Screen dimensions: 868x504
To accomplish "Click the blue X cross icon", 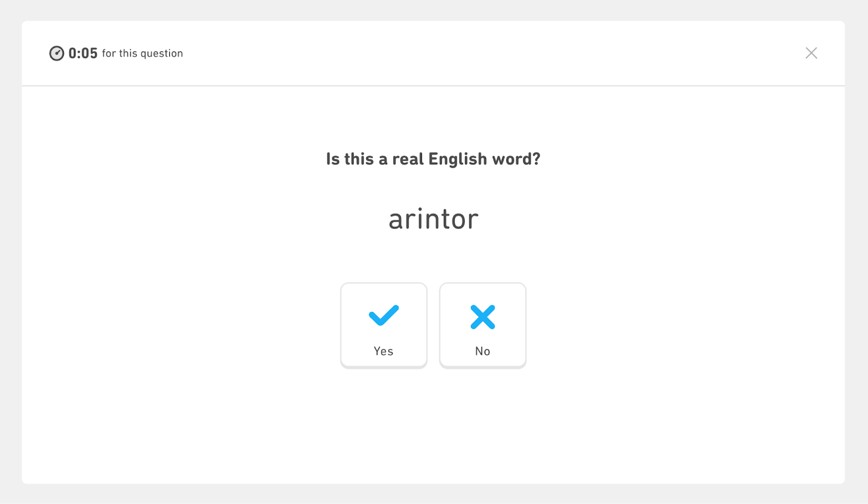I will point(482,317).
